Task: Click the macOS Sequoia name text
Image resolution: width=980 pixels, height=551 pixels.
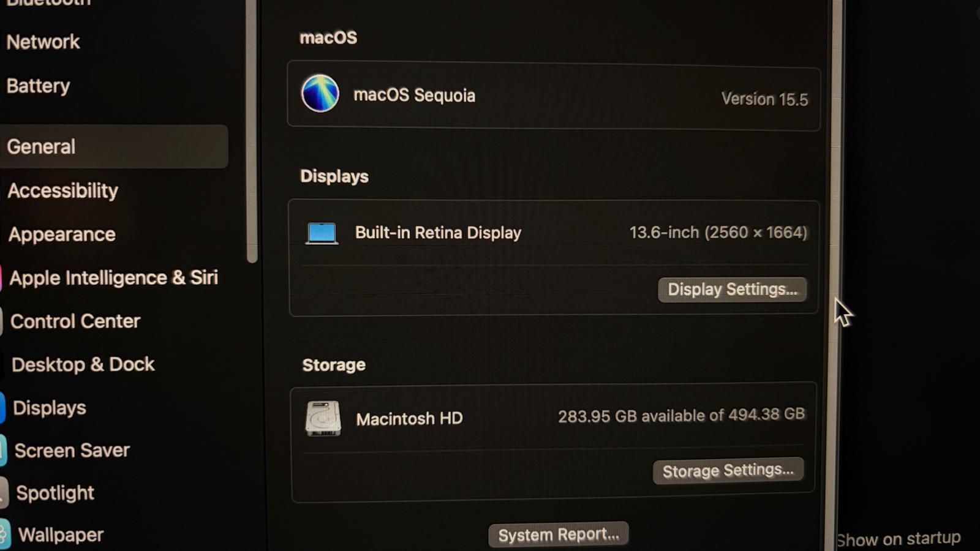Action: pyautogui.click(x=414, y=96)
